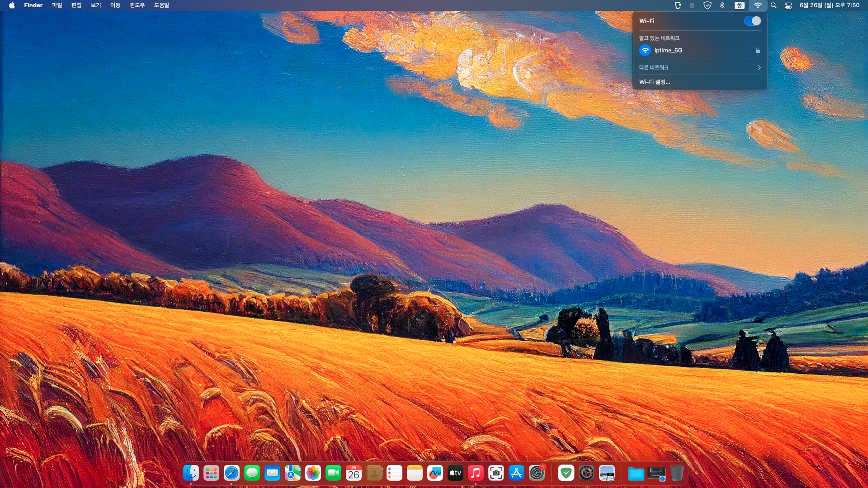Open Photos app in Dock

click(x=313, y=473)
